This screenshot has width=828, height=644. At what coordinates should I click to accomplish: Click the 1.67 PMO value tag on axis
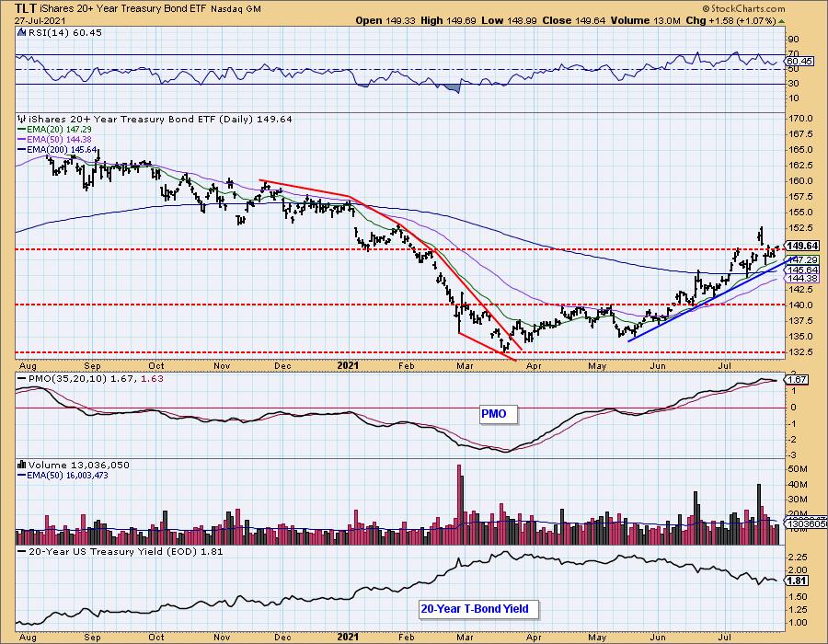click(x=797, y=380)
